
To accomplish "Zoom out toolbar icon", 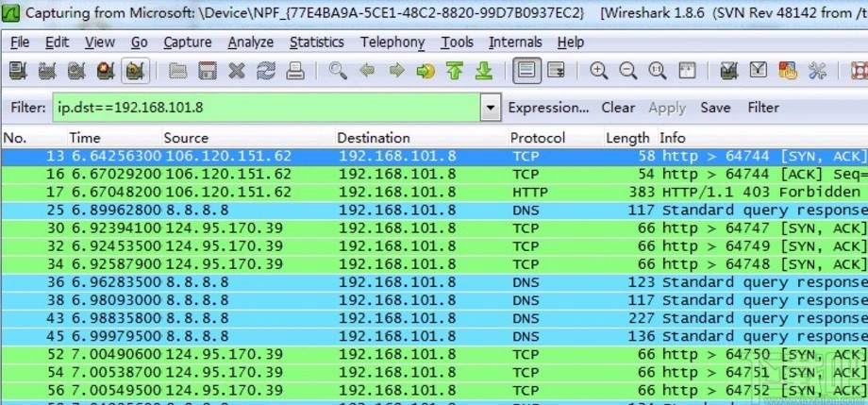I will point(627,71).
